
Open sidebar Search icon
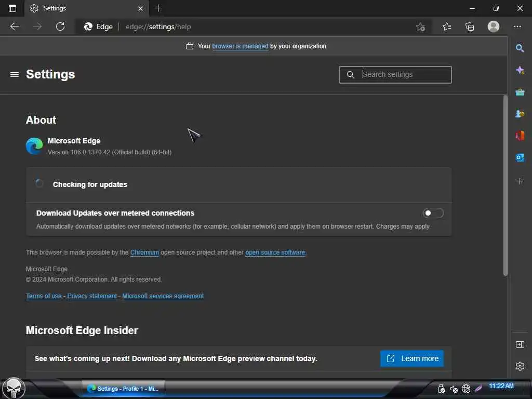(520, 48)
